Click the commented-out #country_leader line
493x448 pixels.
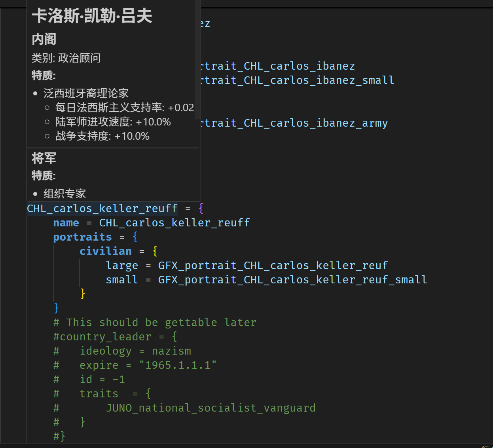115,337
